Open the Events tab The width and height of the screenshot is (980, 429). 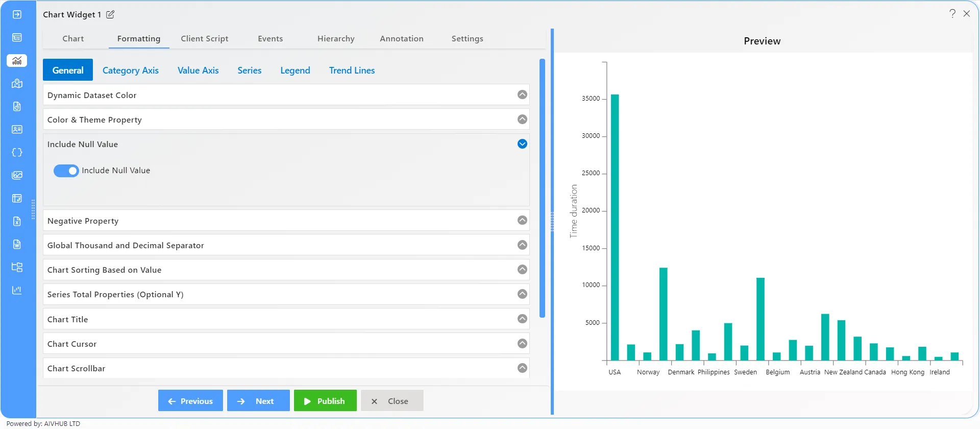[x=270, y=39]
